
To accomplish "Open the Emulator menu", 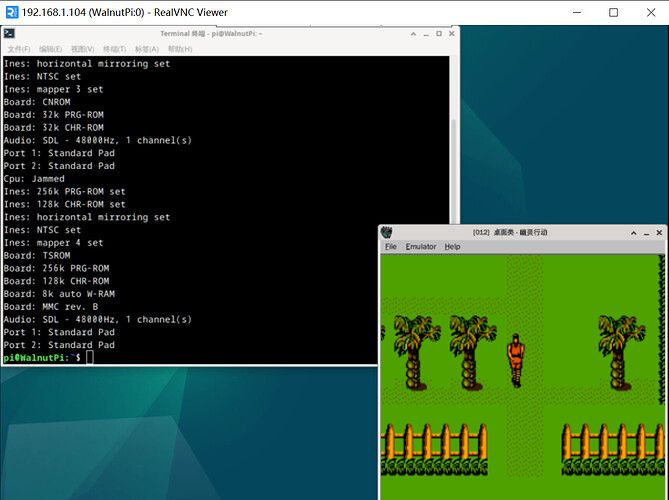I will point(420,246).
